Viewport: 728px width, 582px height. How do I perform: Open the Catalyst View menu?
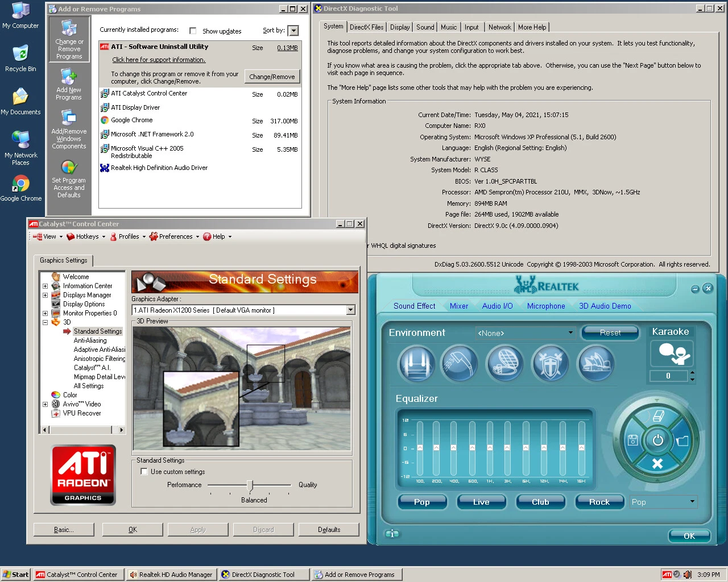[47, 236]
